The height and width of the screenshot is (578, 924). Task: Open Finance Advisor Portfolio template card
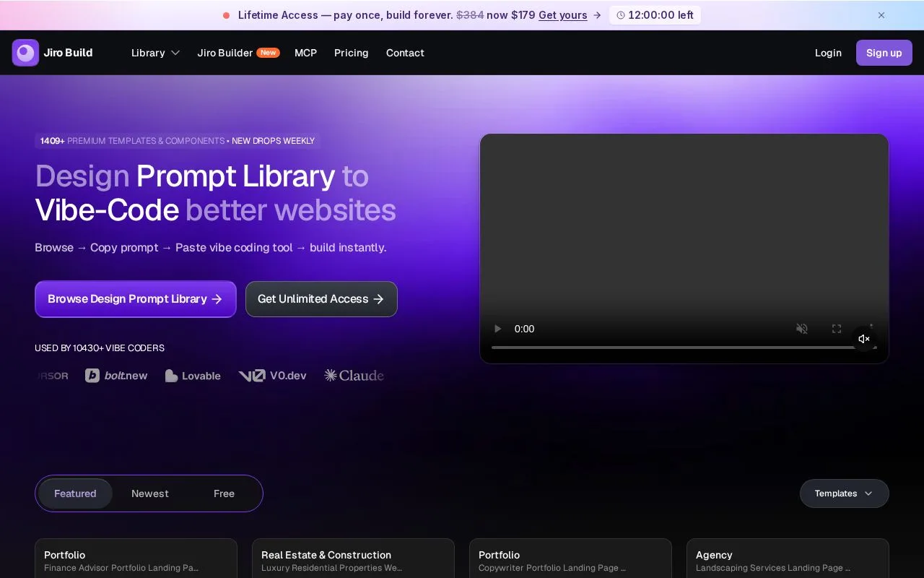click(136, 558)
